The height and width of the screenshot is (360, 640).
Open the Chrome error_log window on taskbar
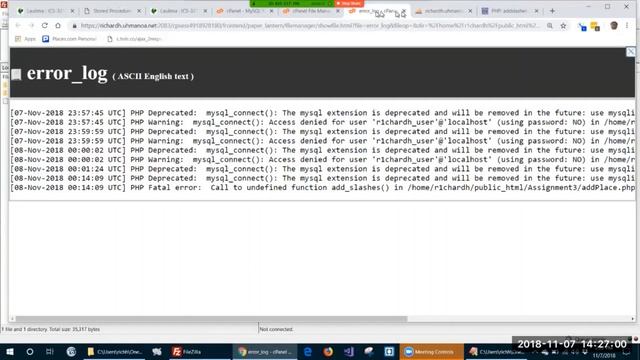tap(265, 352)
